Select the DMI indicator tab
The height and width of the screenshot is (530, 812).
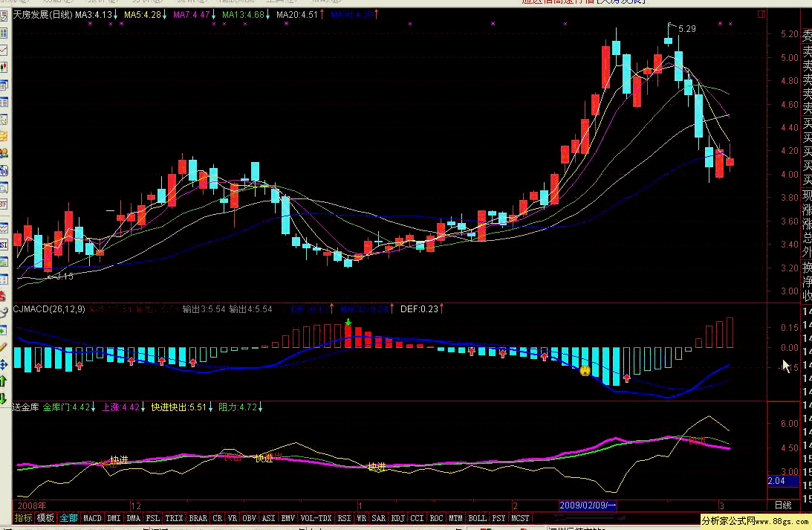coord(114,517)
